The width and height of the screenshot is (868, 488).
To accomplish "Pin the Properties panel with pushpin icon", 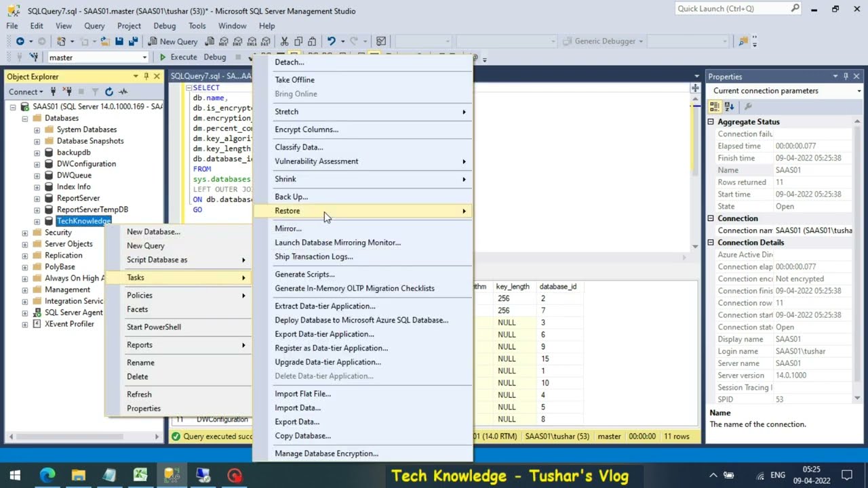I will click(x=846, y=77).
